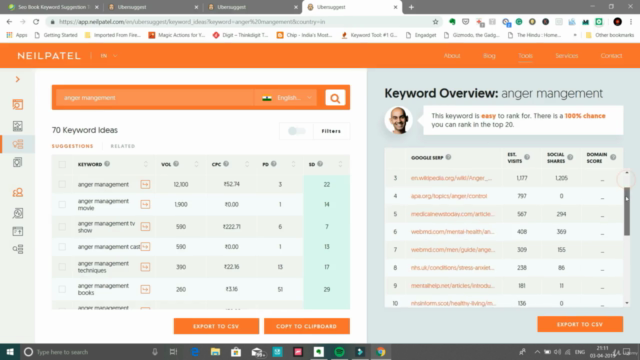Open Spotify from the Windows taskbar
640x360 pixels.
339,351
